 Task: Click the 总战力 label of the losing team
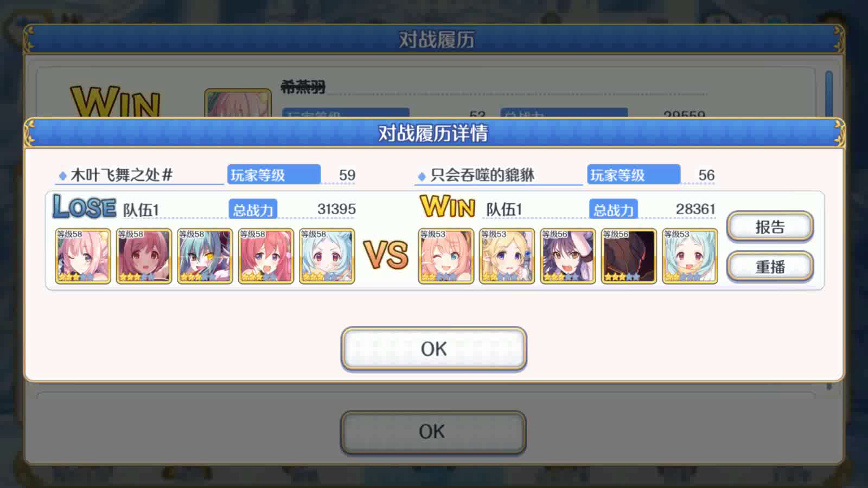pos(253,209)
